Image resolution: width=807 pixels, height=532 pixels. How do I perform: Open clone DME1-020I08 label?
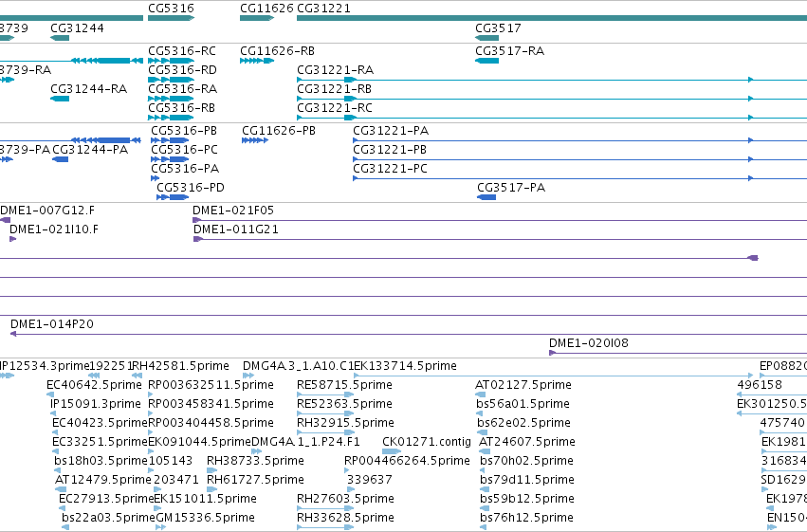click(x=589, y=342)
